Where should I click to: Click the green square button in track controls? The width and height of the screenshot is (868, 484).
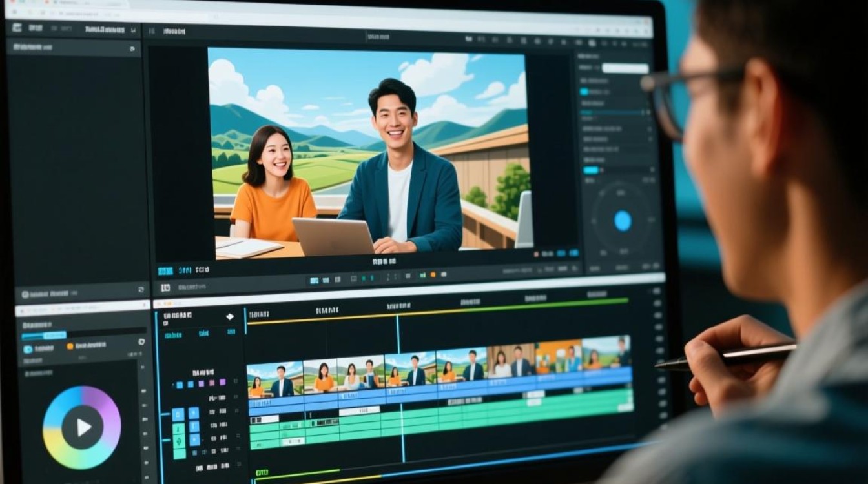178,429
